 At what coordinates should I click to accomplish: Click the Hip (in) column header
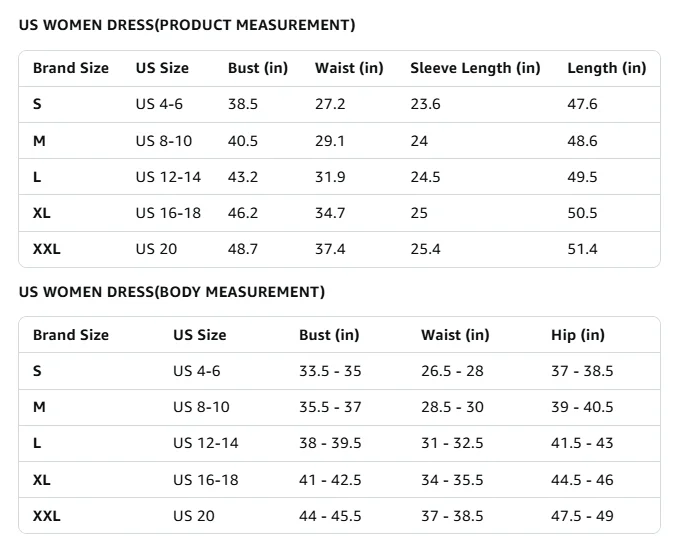[578, 335]
